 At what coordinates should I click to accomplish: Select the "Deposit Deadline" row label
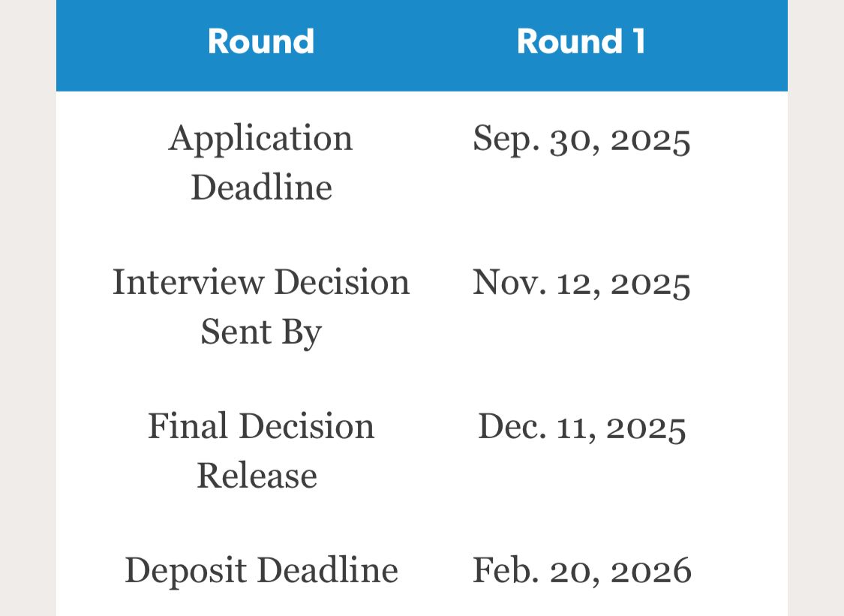[261, 570]
